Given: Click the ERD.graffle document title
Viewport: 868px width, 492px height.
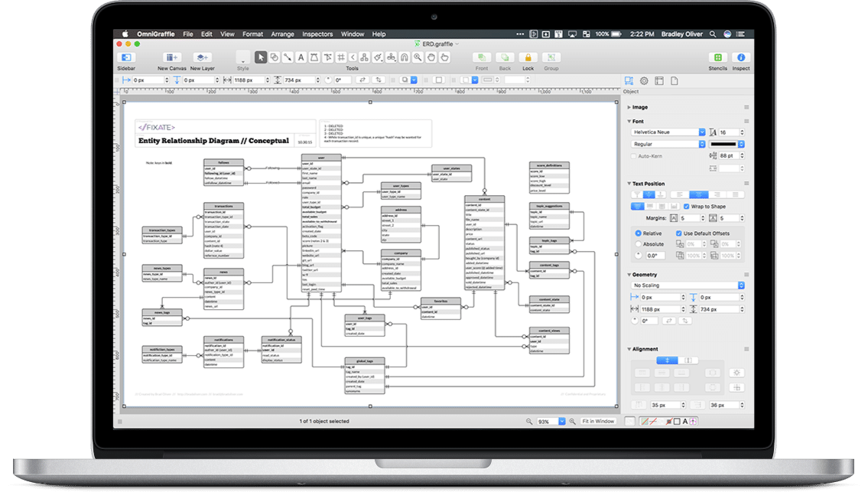Looking at the screenshot, I should point(437,44).
